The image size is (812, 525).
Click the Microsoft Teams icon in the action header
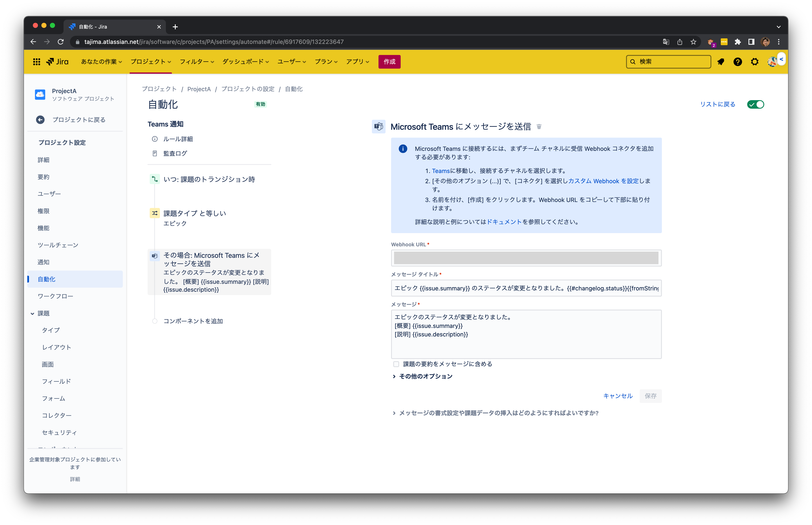(x=379, y=127)
